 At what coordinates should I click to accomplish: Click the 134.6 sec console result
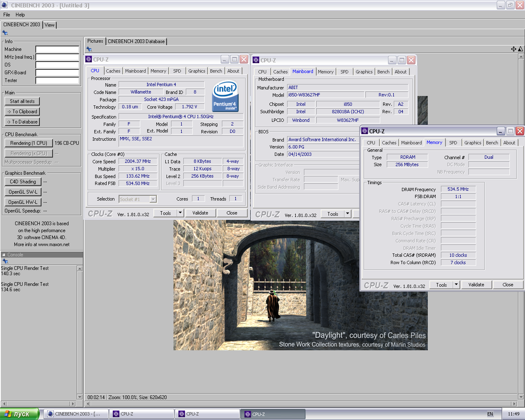pyautogui.click(x=11, y=290)
